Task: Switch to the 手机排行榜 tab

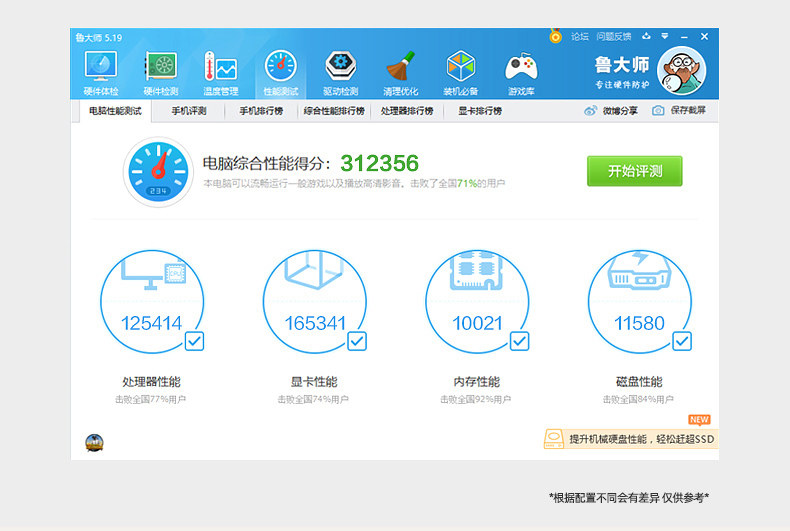Action: 261,111
